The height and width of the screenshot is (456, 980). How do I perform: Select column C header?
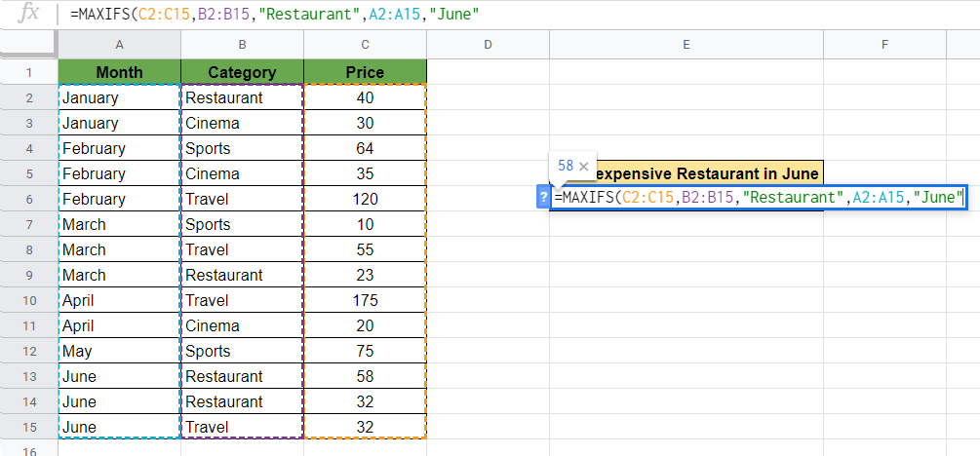(365, 45)
